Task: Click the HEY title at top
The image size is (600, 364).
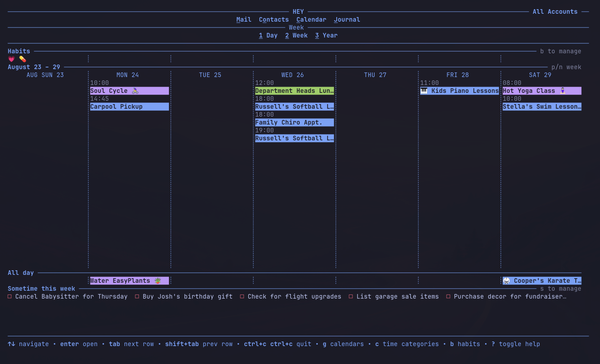Action: (298, 12)
